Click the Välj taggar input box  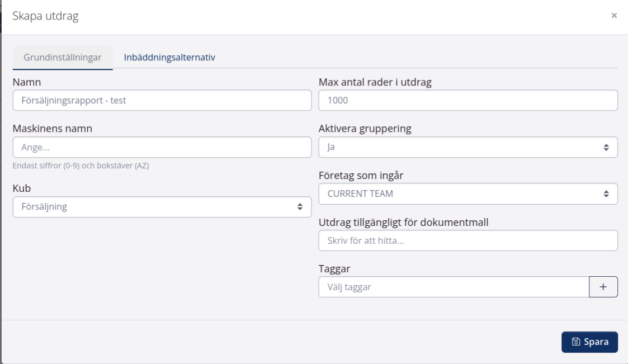click(453, 287)
